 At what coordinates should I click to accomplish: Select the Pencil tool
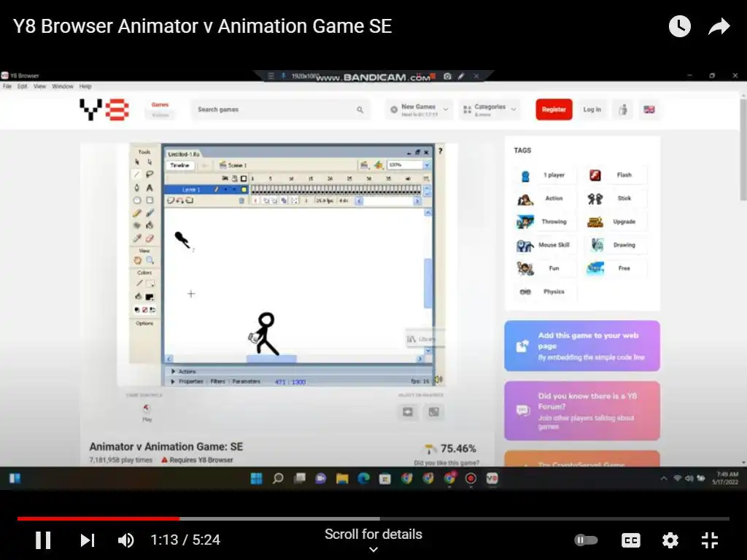coord(137,214)
